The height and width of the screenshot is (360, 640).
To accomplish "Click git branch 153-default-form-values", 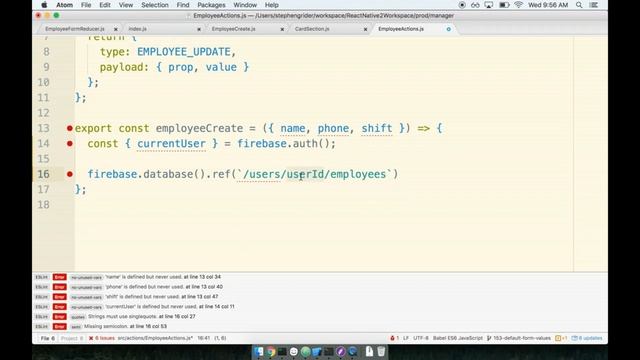I will pos(519,338).
